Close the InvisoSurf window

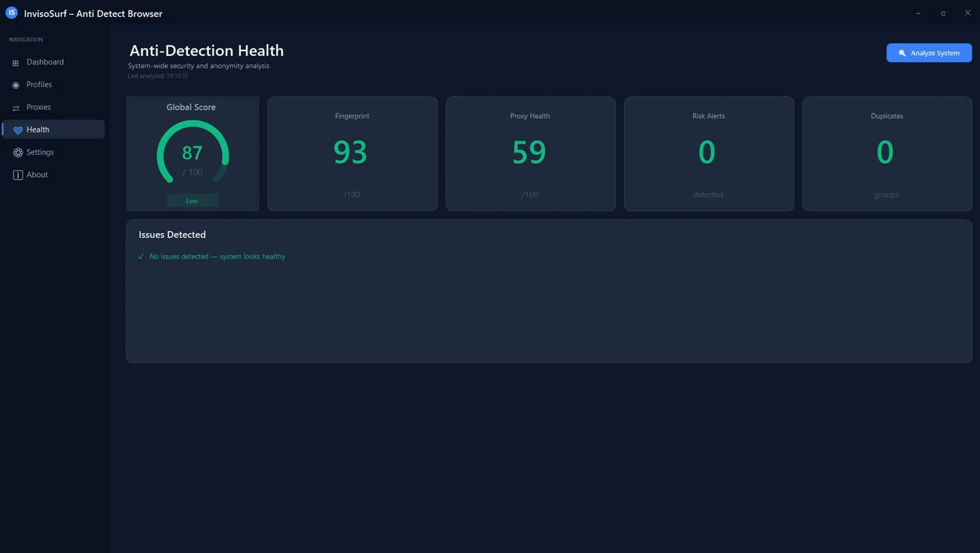click(968, 13)
